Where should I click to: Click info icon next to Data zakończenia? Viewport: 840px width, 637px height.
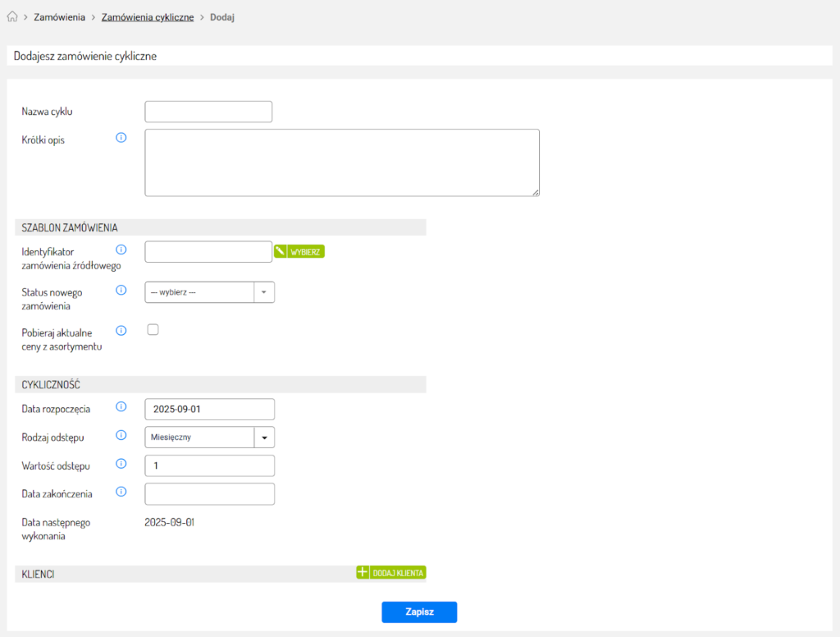[121, 493]
